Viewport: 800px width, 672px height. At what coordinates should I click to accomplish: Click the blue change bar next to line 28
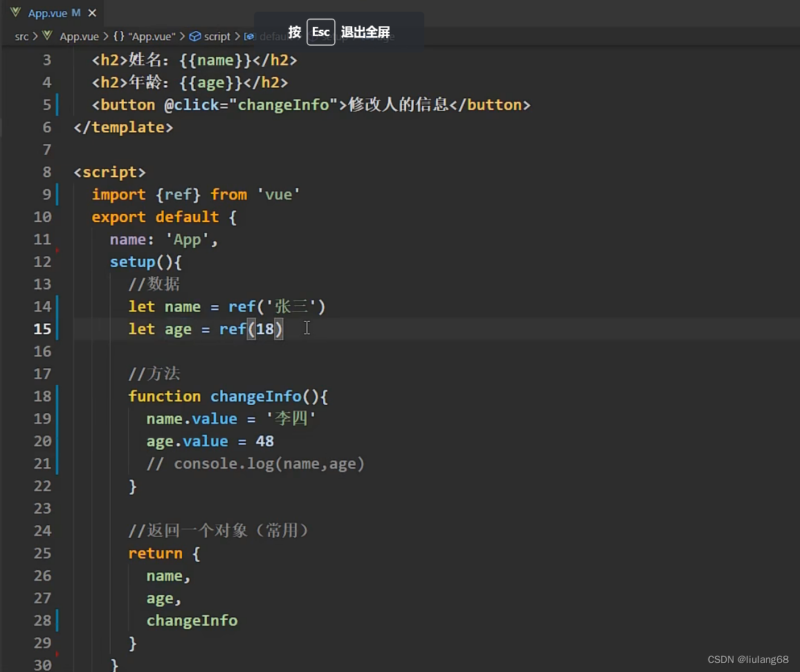(x=57, y=620)
